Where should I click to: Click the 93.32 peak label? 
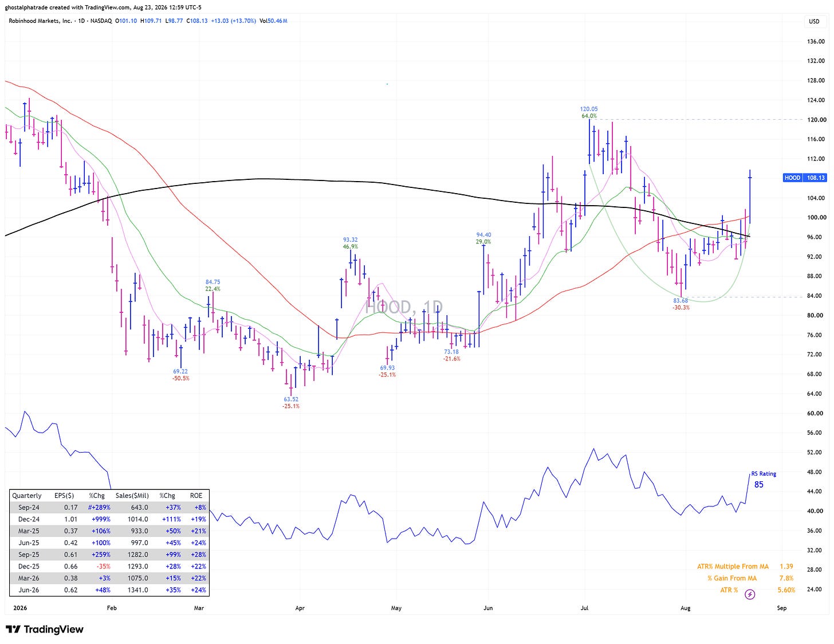(351, 239)
